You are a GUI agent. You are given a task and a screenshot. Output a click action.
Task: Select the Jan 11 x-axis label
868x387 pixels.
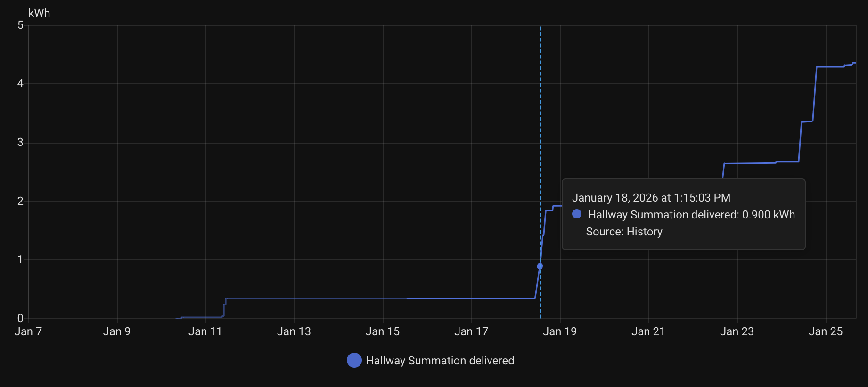point(205,331)
